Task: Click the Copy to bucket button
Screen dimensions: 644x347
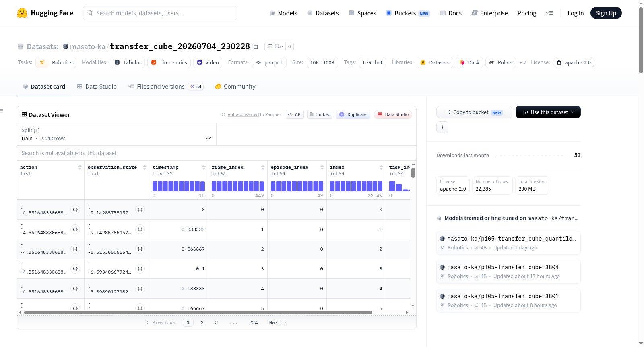Action: [474, 112]
